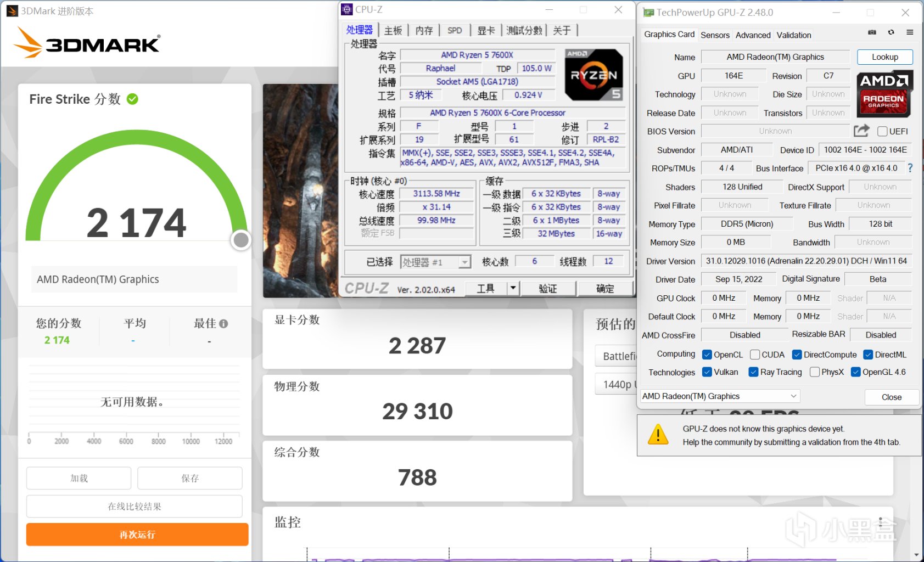924x562 pixels.
Task: Select the 处理器 tab in CPU-Z
Action: (360, 30)
